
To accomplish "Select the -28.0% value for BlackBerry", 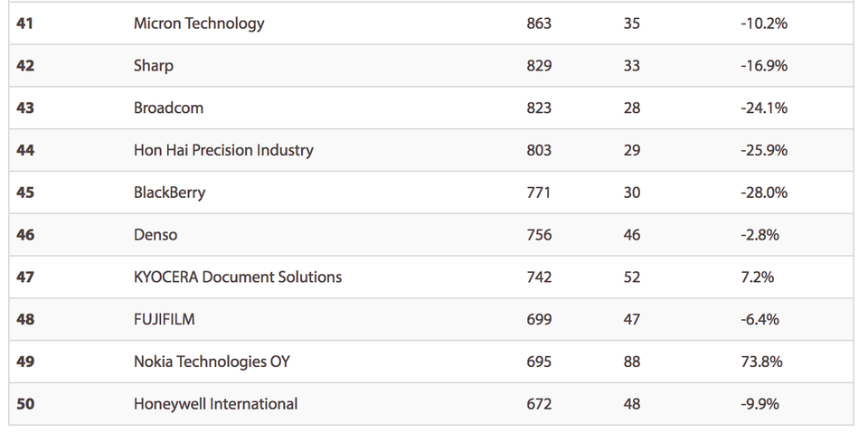I will point(763,193).
